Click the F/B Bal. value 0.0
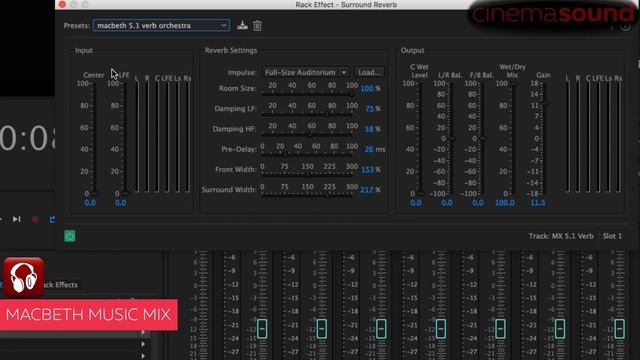Image resolution: width=640 pixels, height=360 pixels. [x=478, y=203]
